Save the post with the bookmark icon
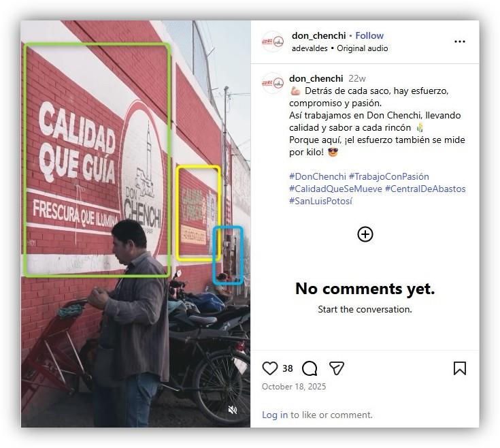Image resolution: width=500 pixels, height=448 pixels. click(x=459, y=368)
